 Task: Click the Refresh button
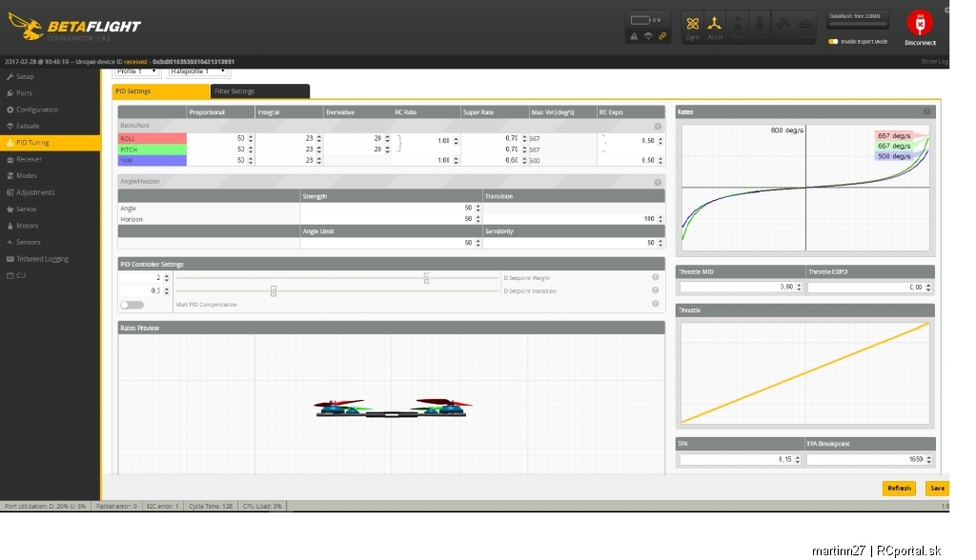(899, 489)
